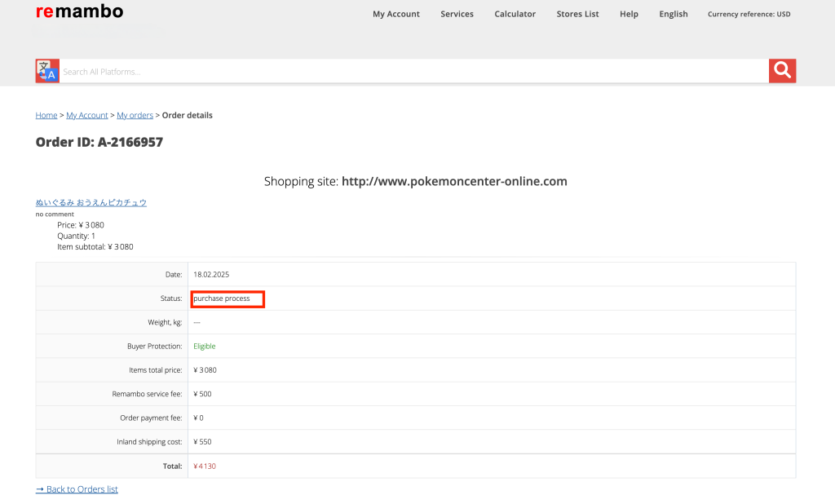Click the red ¥4130 total amount

(x=205, y=466)
